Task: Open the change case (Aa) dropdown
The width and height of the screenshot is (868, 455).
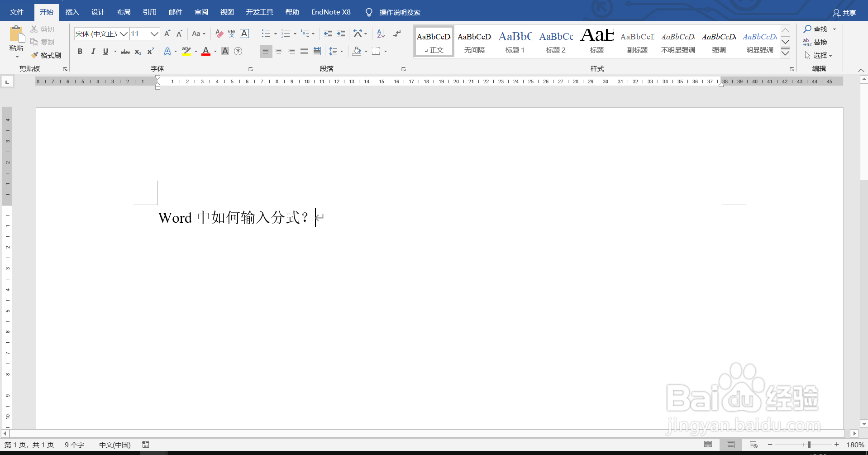Action: tap(199, 34)
